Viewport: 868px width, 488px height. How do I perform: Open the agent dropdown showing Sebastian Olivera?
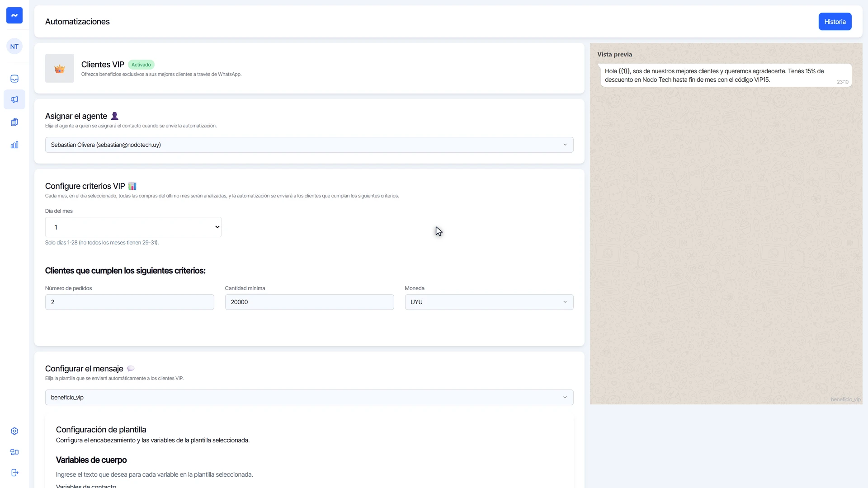pyautogui.click(x=309, y=145)
